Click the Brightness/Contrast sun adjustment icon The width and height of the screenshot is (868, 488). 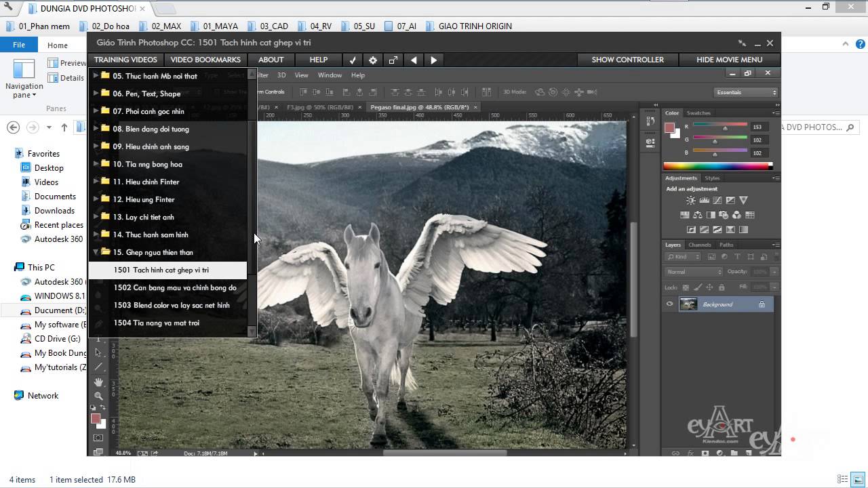click(x=690, y=201)
